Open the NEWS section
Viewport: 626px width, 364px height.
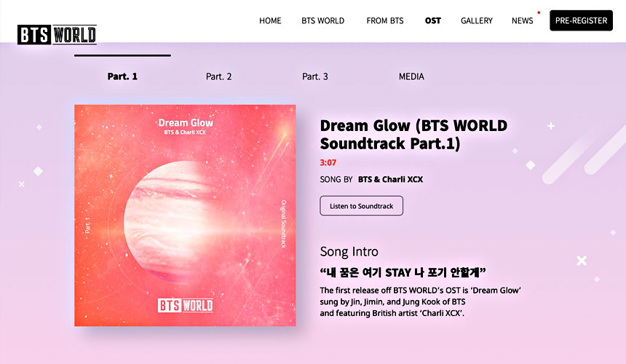(x=522, y=21)
